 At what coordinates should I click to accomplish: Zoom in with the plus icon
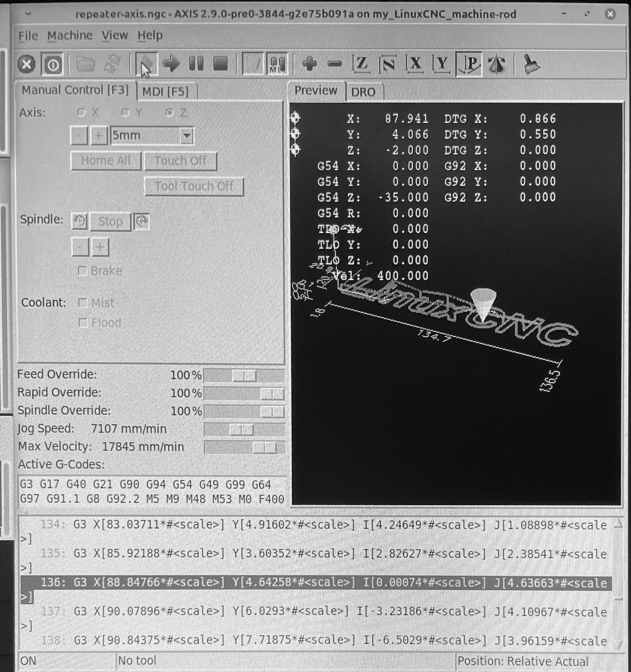(309, 63)
